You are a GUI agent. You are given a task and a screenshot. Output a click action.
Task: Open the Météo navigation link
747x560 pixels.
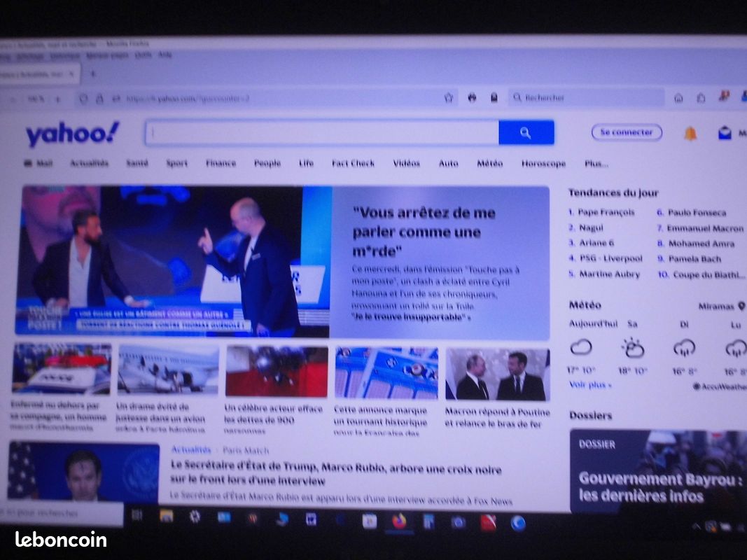490,163
